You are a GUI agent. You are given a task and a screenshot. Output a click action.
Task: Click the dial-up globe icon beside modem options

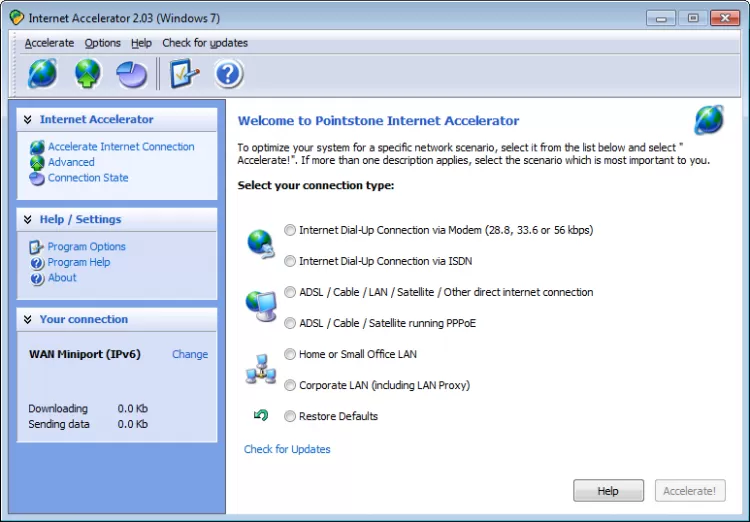pyautogui.click(x=261, y=244)
